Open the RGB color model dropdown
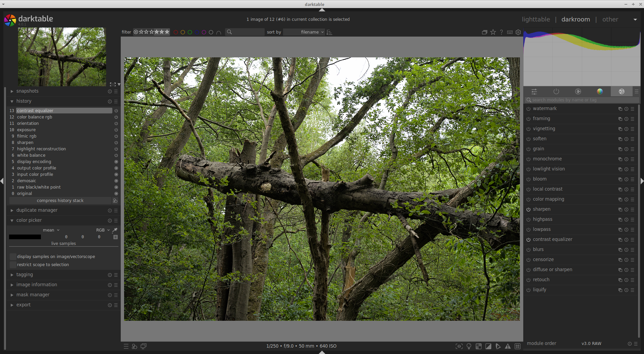644x354 pixels. point(103,230)
